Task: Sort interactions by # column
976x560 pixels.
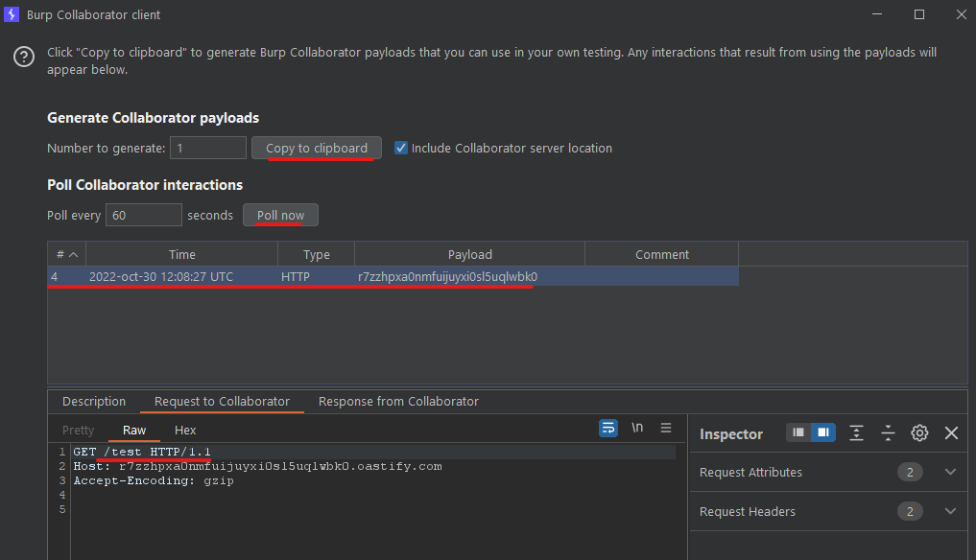Action: [x=66, y=254]
